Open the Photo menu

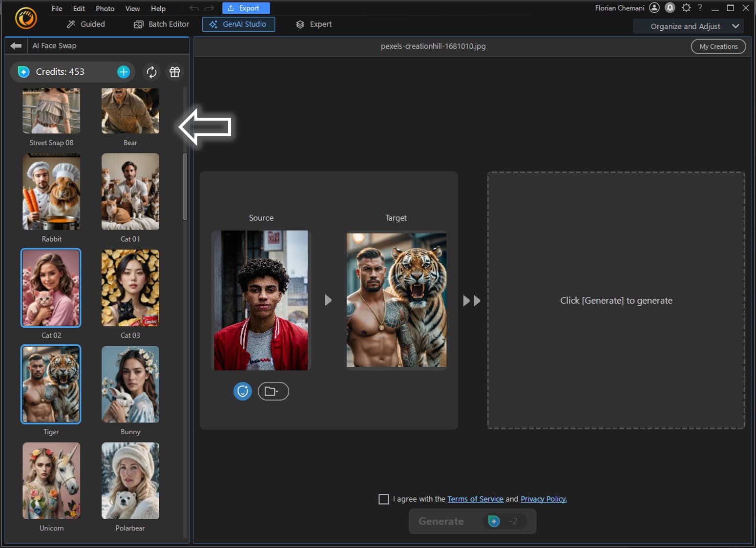pyautogui.click(x=105, y=8)
